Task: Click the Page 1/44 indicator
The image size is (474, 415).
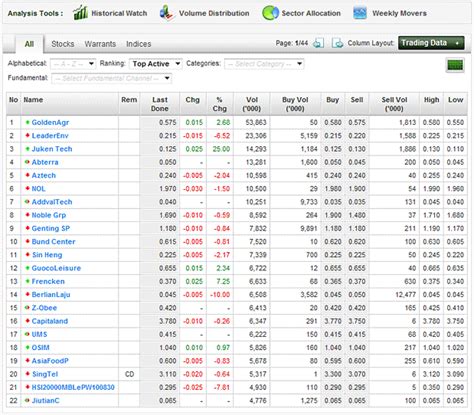Action: tap(292, 43)
